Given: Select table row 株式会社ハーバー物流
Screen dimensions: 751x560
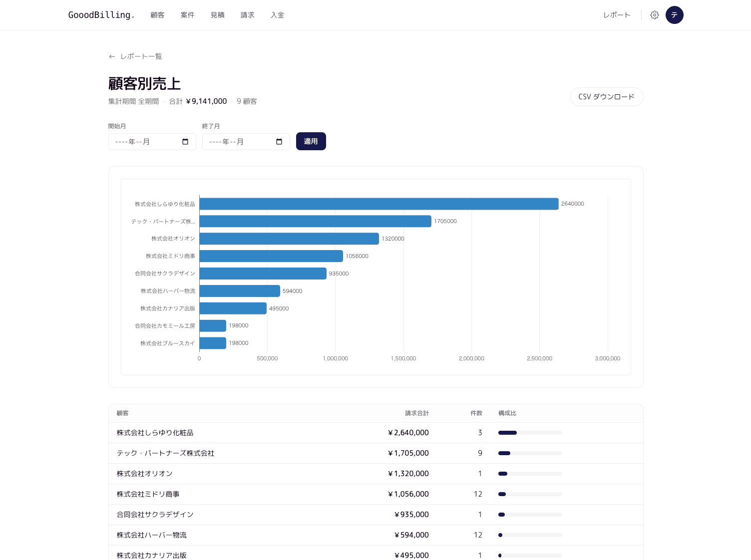Looking at the screenshot, I should pyautogui.click(x=376, y=535).
